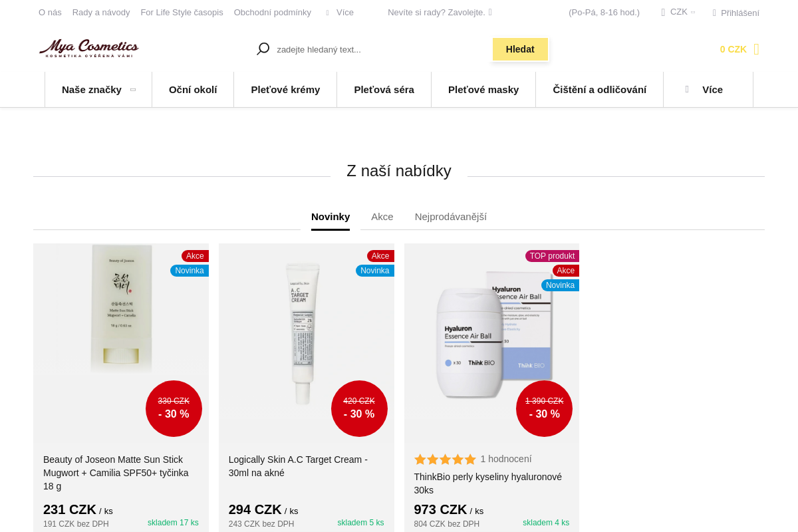The image size is (798, 532).
Task: Open the Více category dropdown in main navigation
Action: 708,90
